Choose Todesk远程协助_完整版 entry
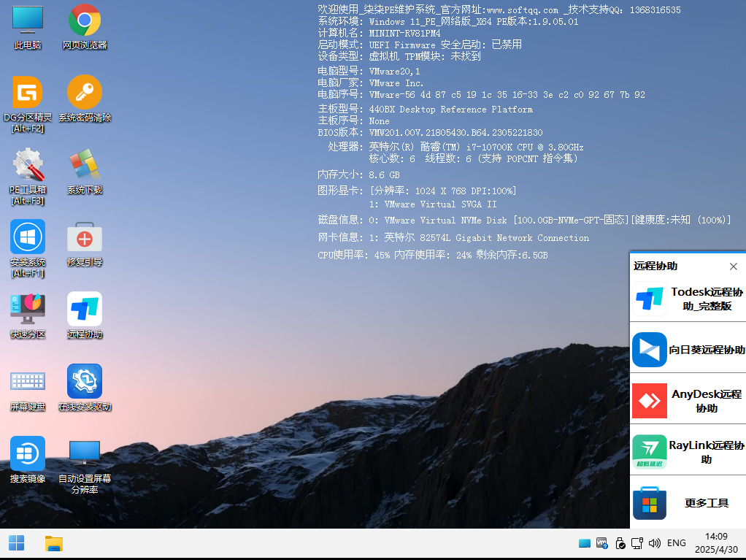This screenshot has width=746, height=560. pos(688,299)
